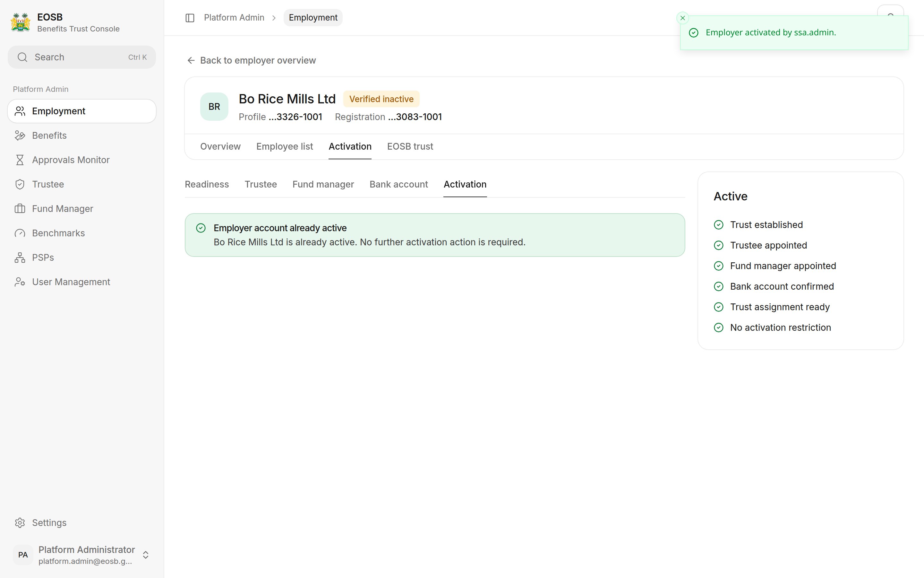Click the Fund Manager briefcase icon
Screen dimensions: 924x578
pos(20,209)
